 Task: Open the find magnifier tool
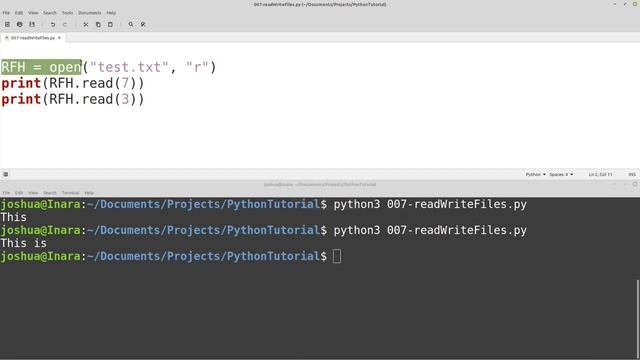tap(131, 24)
